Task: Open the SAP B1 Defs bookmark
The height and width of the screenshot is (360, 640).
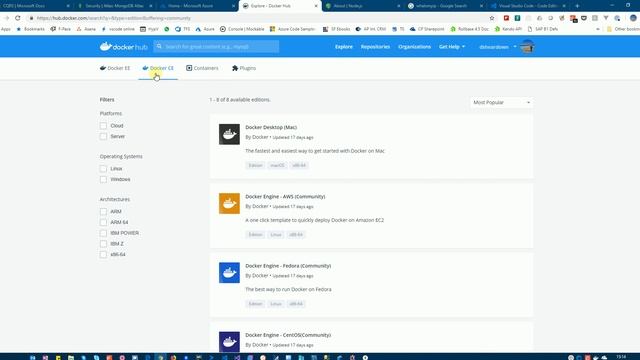Action: (543, 29)
